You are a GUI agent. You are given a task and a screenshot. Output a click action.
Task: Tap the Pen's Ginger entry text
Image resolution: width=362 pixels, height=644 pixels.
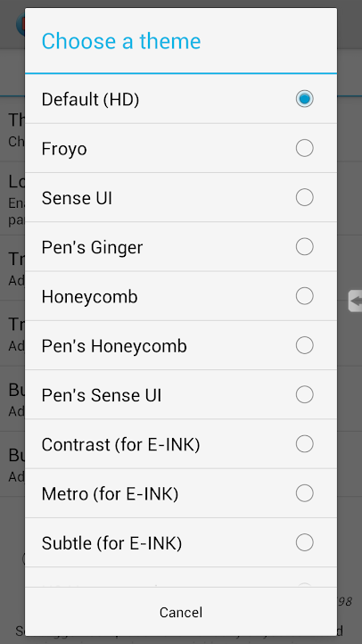pos(93,248)
